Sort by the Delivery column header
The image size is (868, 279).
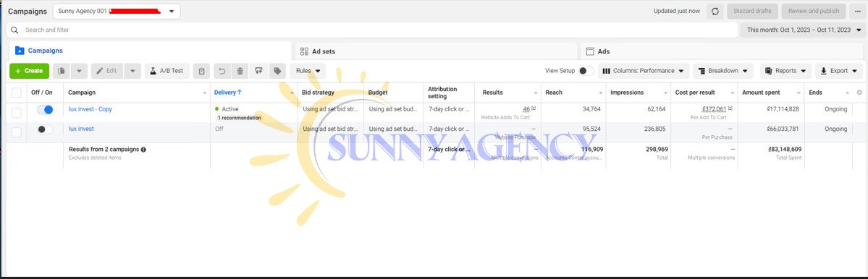[x=227, y=93]
